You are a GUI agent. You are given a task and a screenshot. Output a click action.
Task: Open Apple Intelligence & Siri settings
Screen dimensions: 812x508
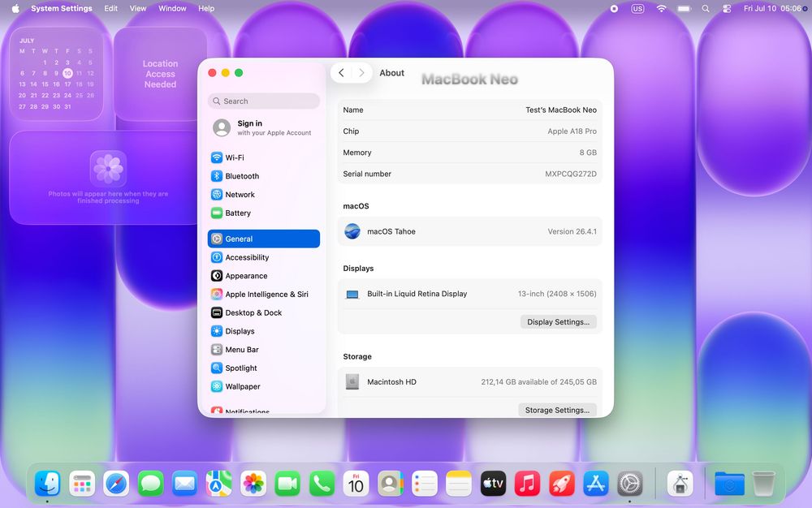[264, 295]
